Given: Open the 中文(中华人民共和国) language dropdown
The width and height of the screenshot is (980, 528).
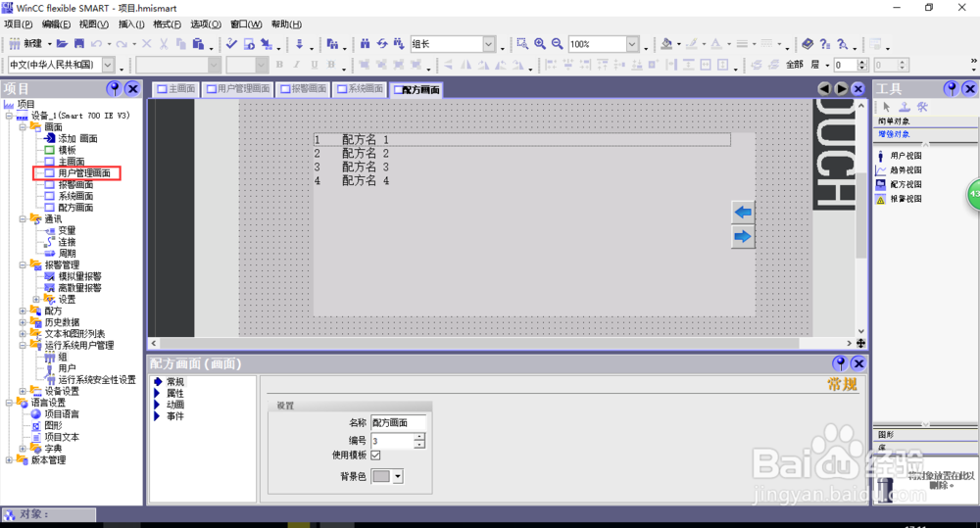Looking at the screenshot, I should pyautogui.click(x=108, y=65).
